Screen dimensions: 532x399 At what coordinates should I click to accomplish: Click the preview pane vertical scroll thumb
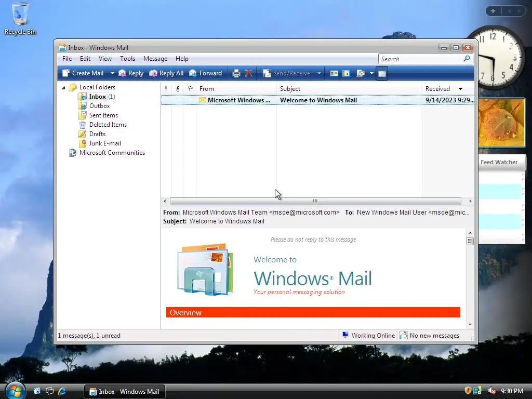(x=470, y=241)
